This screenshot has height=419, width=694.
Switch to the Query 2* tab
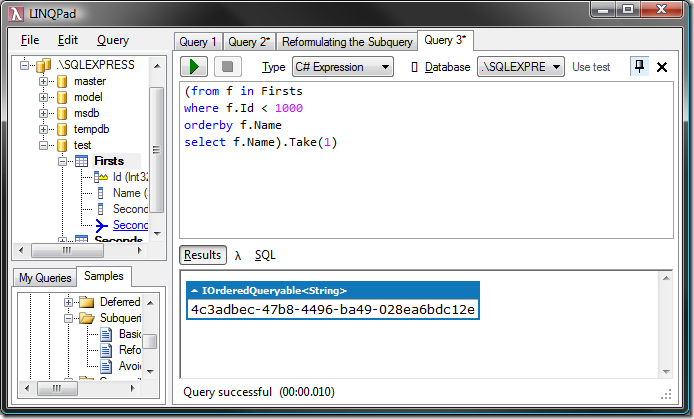click(249, 42)
